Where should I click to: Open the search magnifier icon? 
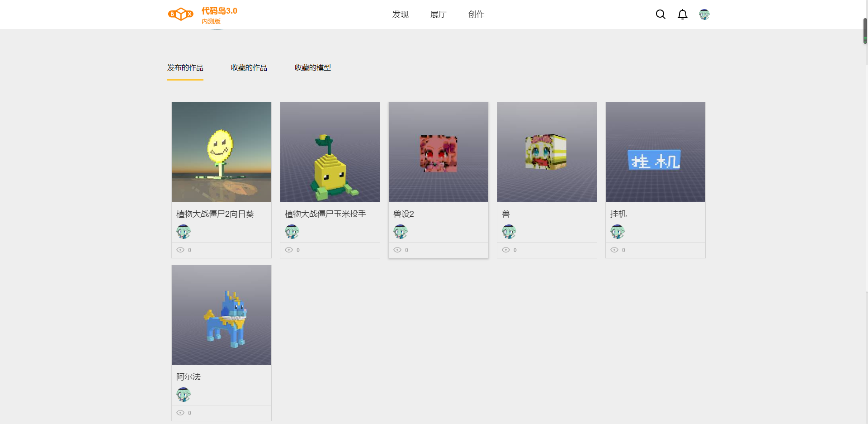click(660, 14)
